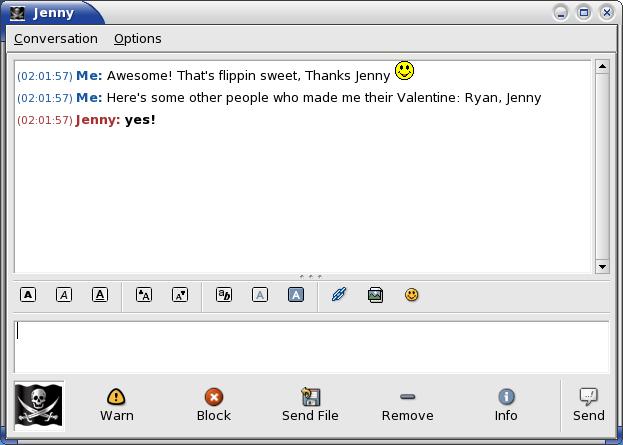Open the font face selector
Screen dimensions: 623x445
coord(224,295)
